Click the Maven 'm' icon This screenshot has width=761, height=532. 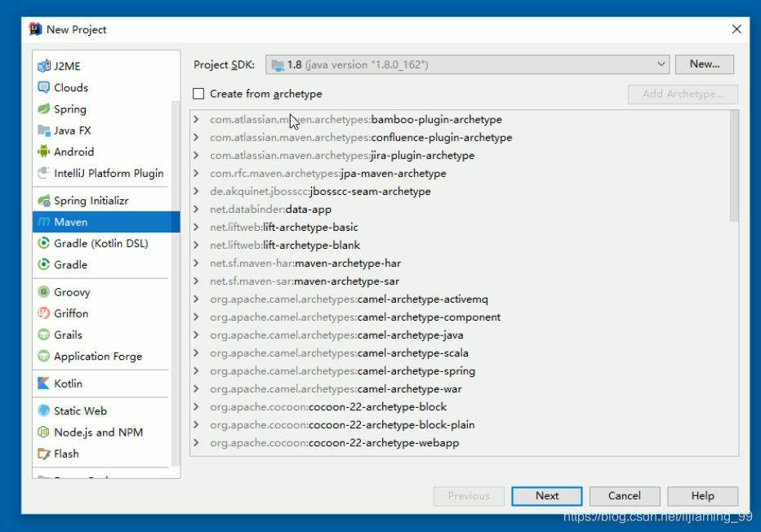[x=43, y=222]
